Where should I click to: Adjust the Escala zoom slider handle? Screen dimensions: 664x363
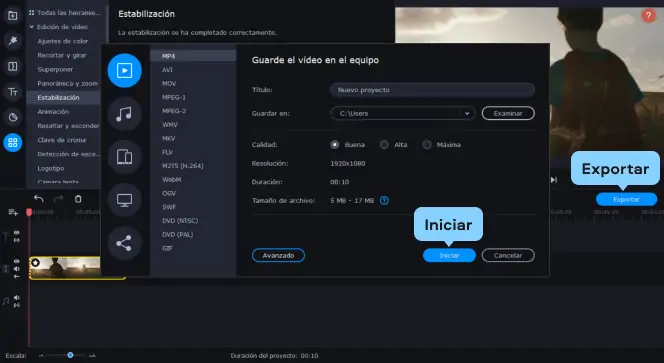coord(70,355)
